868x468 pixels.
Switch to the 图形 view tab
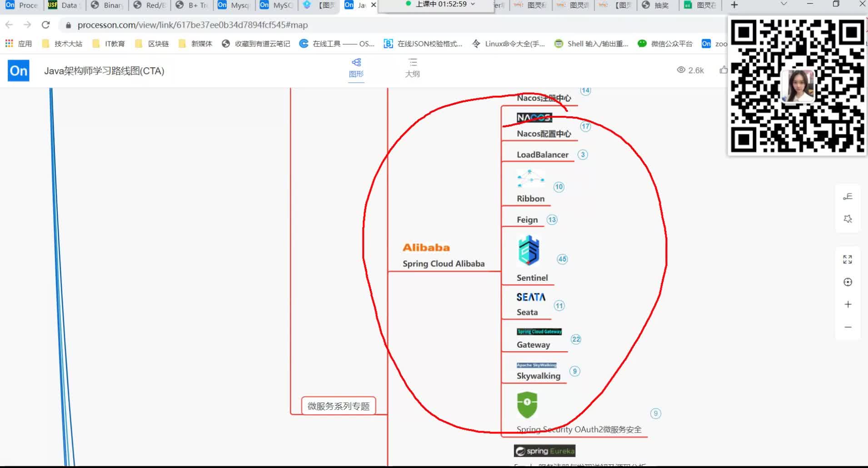[356, 68]
